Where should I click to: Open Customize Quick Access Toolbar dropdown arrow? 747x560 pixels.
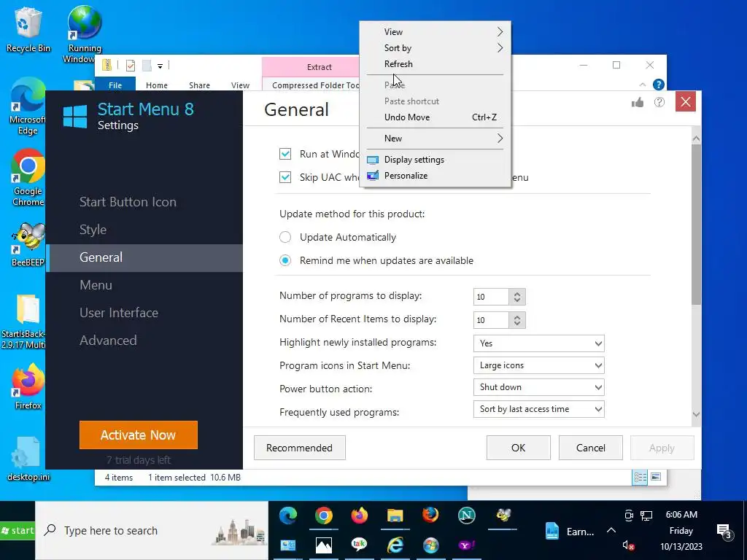coord(160,66)
